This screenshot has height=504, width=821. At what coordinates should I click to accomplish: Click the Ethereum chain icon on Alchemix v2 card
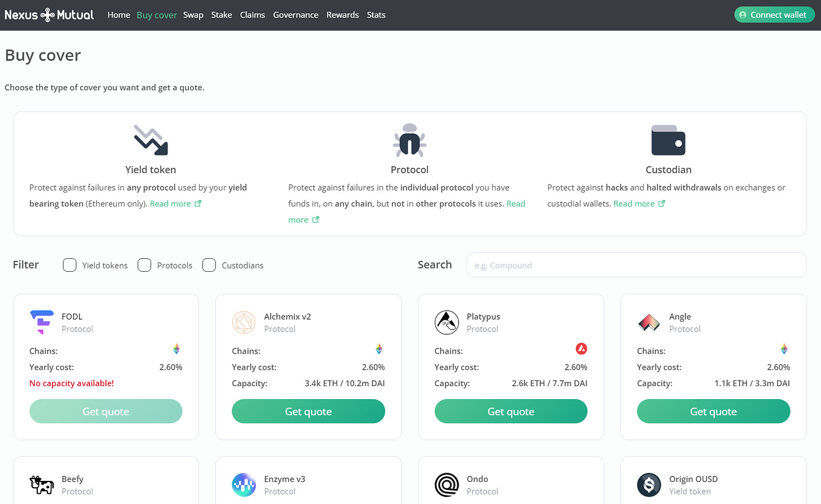379,350
